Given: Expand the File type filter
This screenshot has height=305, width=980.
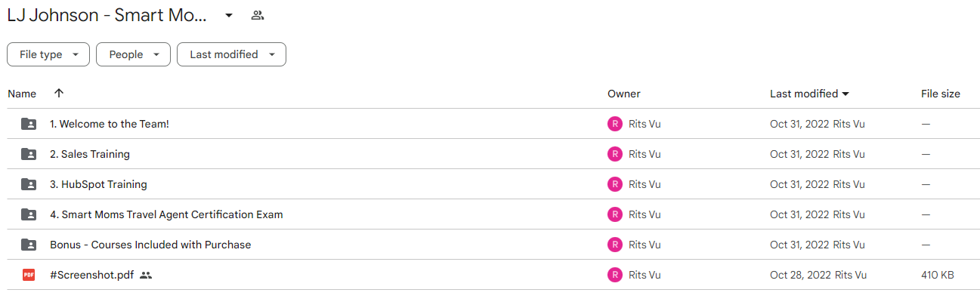Looking at the screenshot, I should (48, 54).
